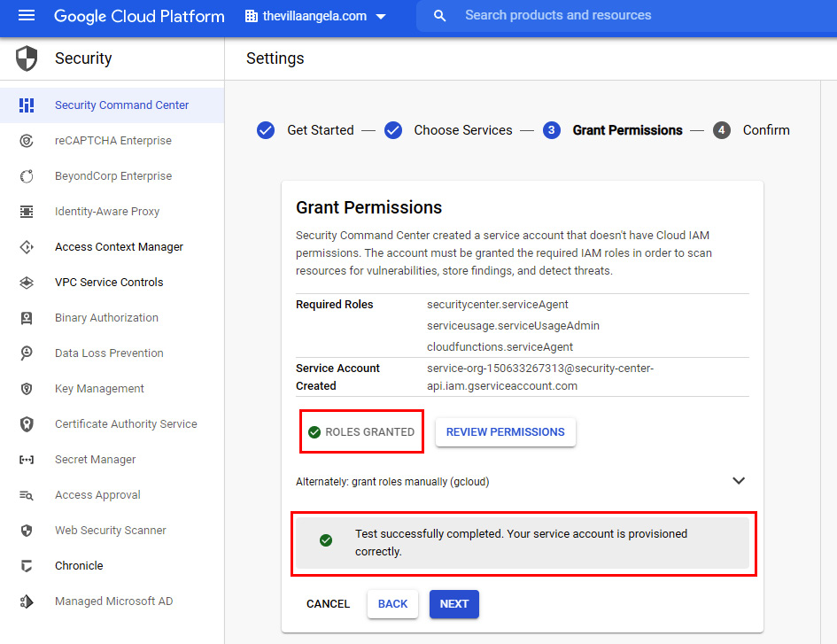
Task: Click the Certificate Authority Service icon
Action: coord(27,424)
